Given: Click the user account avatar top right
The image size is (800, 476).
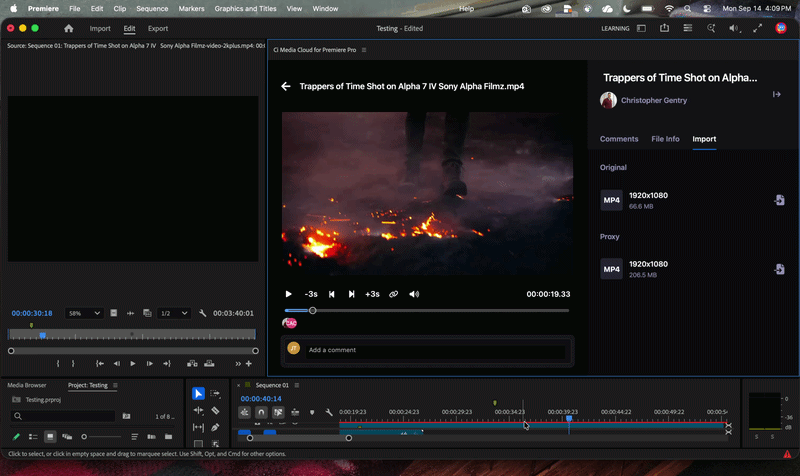Looking at the screenshot, I should pyautogui.click(x=781, y=29).
